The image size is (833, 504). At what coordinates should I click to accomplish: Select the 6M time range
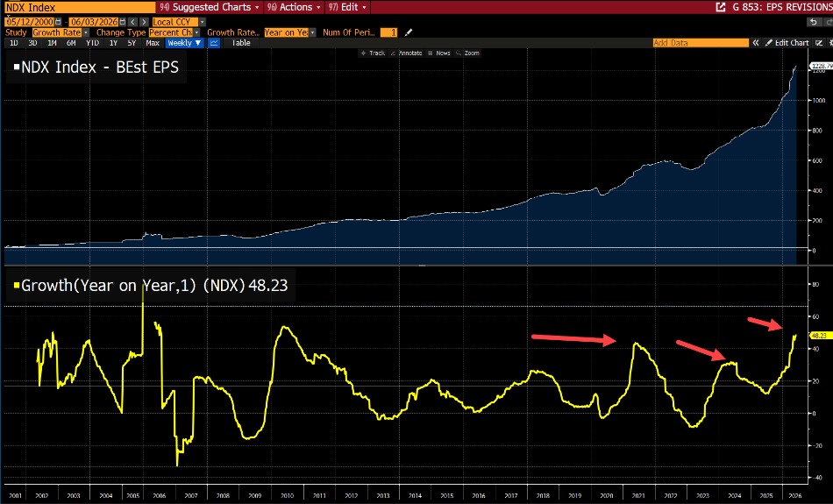[71, 43]
